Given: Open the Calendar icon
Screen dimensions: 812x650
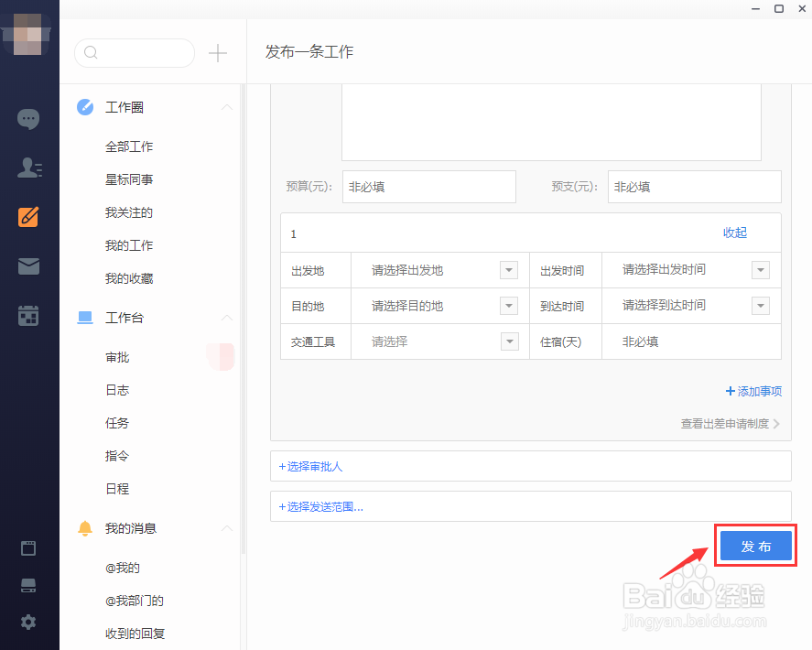Looking at the screenshot, I should point(28,314).
